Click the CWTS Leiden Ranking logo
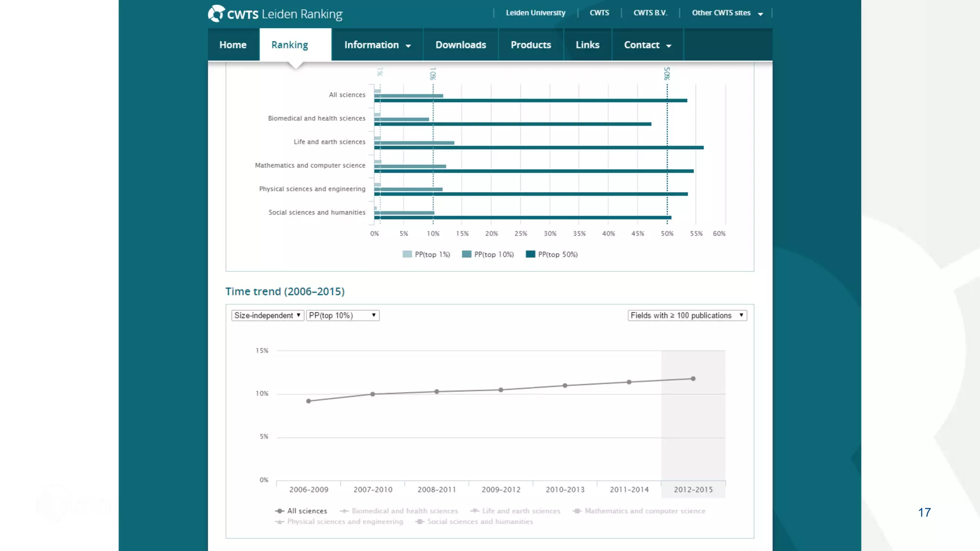Image resolution: width=980 pixels, height=551 pixels. tap(275, 14)
